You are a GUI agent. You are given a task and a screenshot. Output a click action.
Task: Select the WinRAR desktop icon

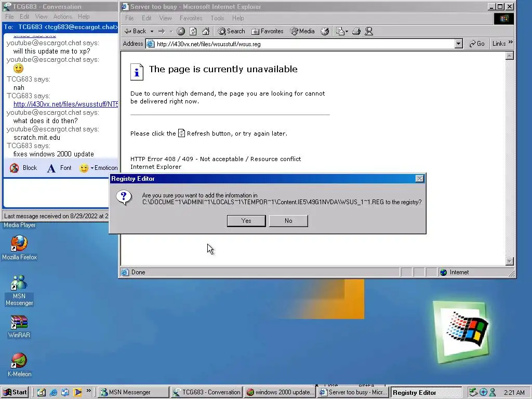click(19, 326)
